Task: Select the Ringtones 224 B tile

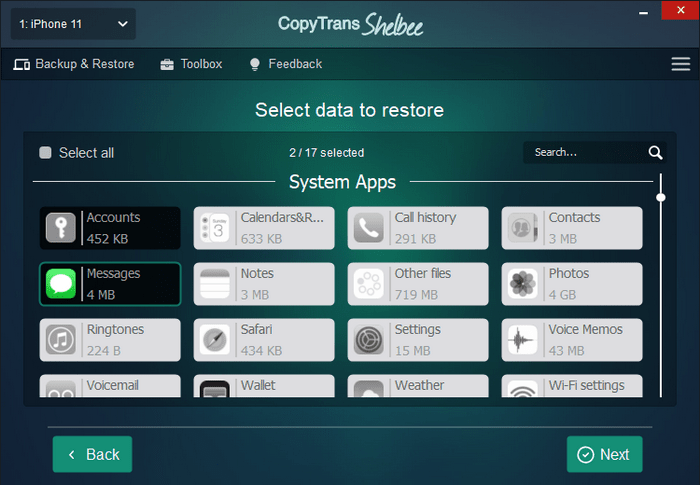Action: [x=110, y=339]
